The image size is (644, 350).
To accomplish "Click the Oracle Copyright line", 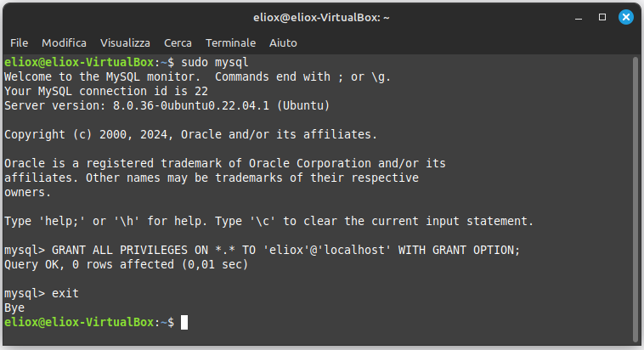I will [x=190, y=134].
